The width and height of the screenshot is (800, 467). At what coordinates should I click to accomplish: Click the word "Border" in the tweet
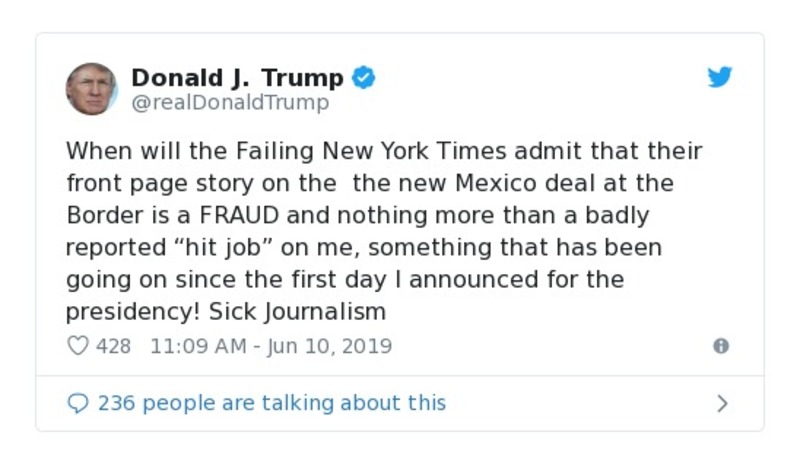[x=100, y=216]
